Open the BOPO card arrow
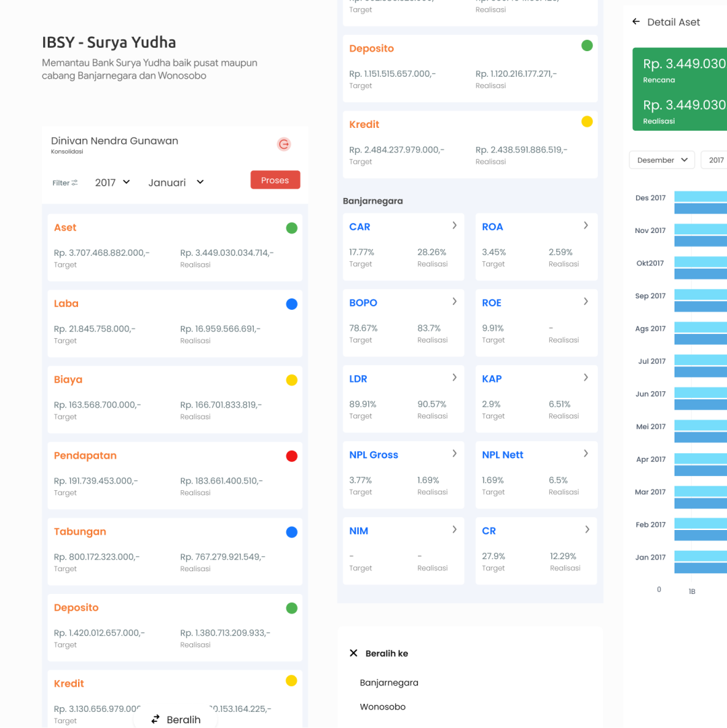Viewport: 727px width, 728px height. pos(454,302)
